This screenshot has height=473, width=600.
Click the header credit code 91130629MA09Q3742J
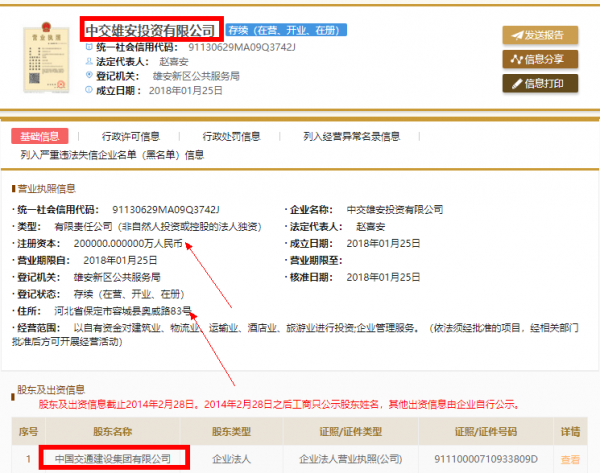point(242,47)
